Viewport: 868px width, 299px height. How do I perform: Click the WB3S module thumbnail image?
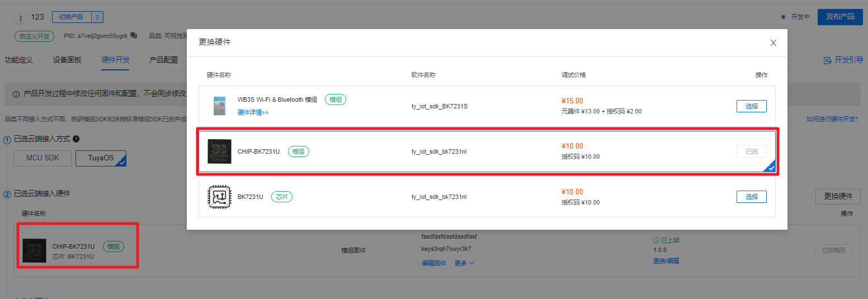(219, 106)
